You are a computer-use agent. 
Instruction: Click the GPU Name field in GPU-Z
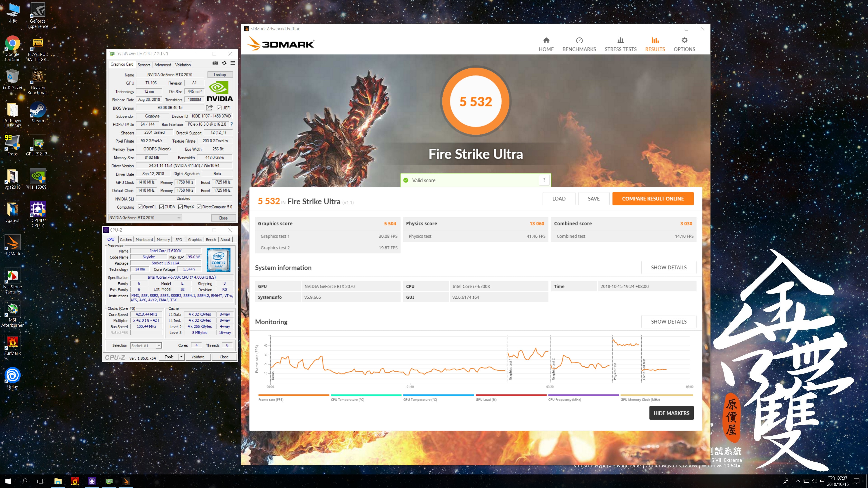pos(170,75)
